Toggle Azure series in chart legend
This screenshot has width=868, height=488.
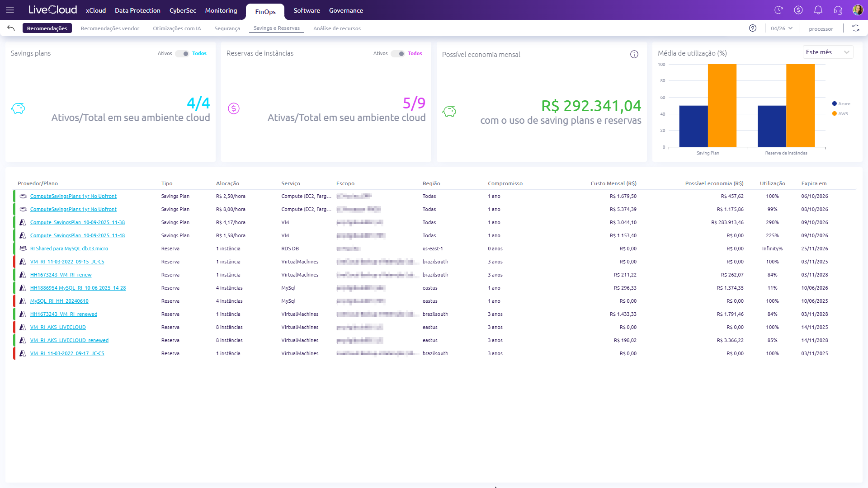(841, 104)
